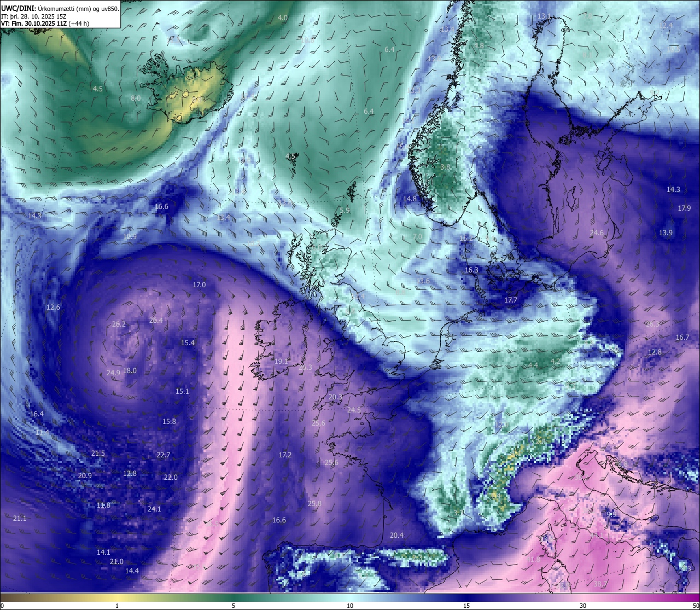Image resolution: width=700 pixels, height=610 pixels.
Task: Click the 21.1 value label
Action: pyautogui.click(x=19, y=518)
